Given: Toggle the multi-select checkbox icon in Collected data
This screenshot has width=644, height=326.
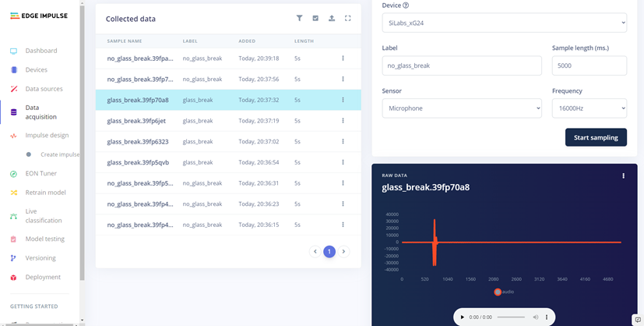Looking at the screenshot, I should click(x=315, y=19).
